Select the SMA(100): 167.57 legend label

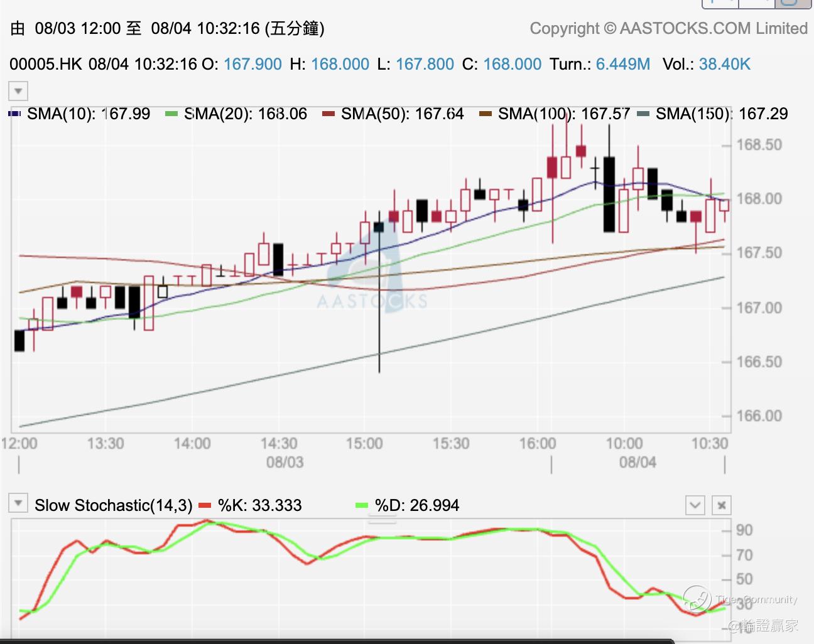tap(564, 114)
